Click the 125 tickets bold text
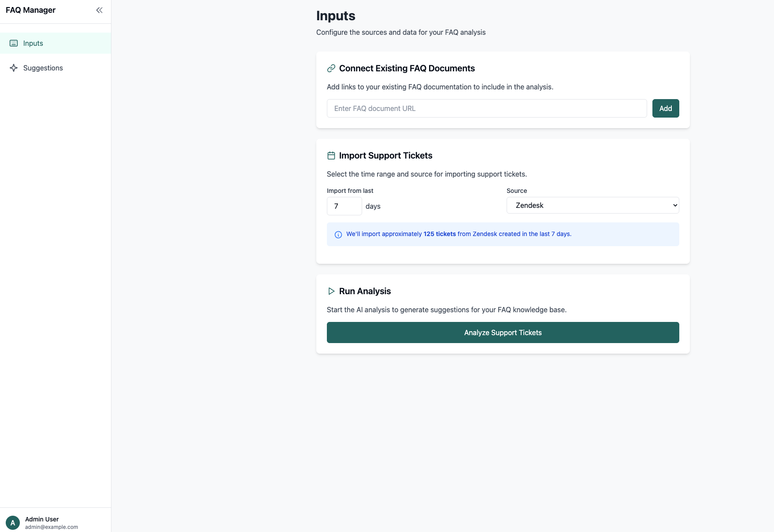The image size is (774, 532). [440, 234]
